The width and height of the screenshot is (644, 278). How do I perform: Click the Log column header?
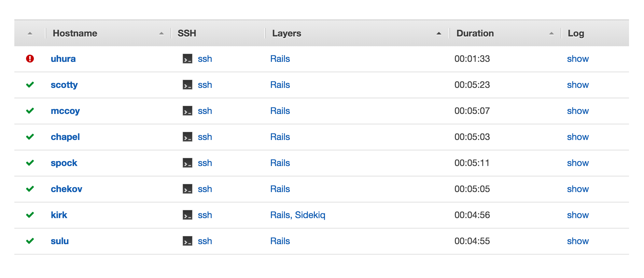[x=576, y=33]
